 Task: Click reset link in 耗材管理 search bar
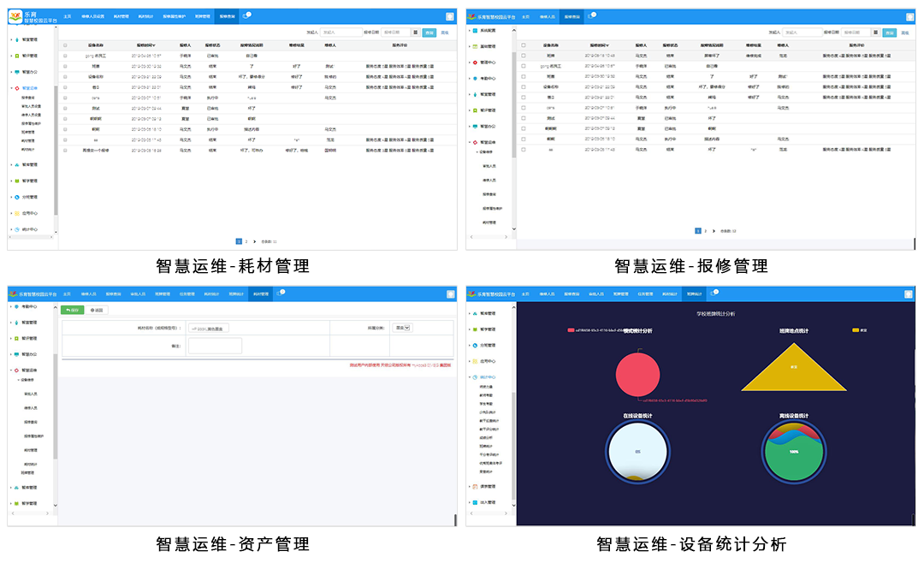(x=445, y=33)
